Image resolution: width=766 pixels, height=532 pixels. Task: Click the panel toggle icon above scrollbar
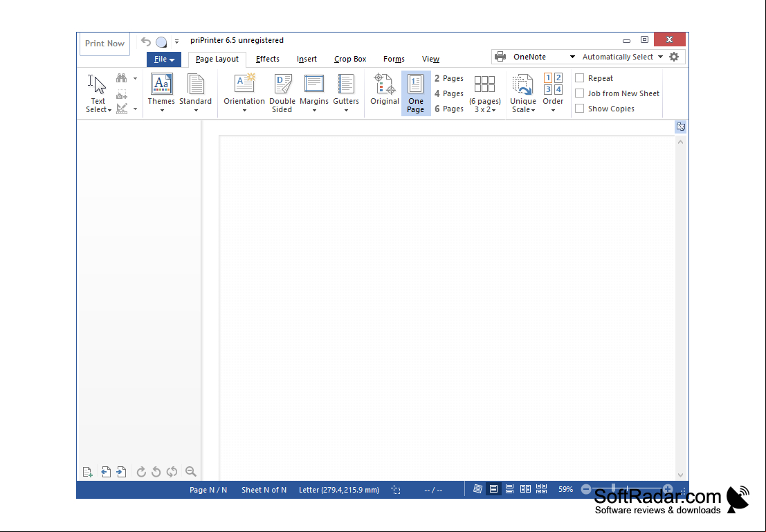pyautogui.click(x=680, y=127)
